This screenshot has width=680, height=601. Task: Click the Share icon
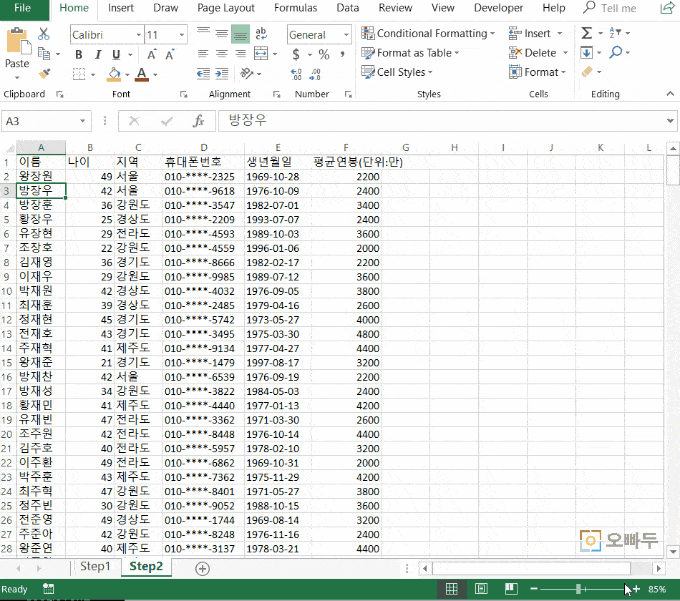coord(666,8)
